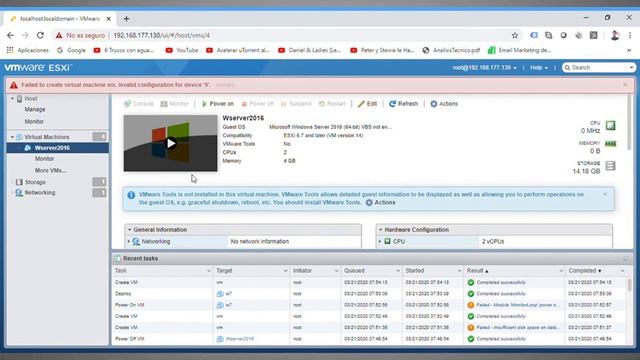This screenshot has height=360, width=640.
Task: Sort tasks by Target column
Action: (224, 271)
